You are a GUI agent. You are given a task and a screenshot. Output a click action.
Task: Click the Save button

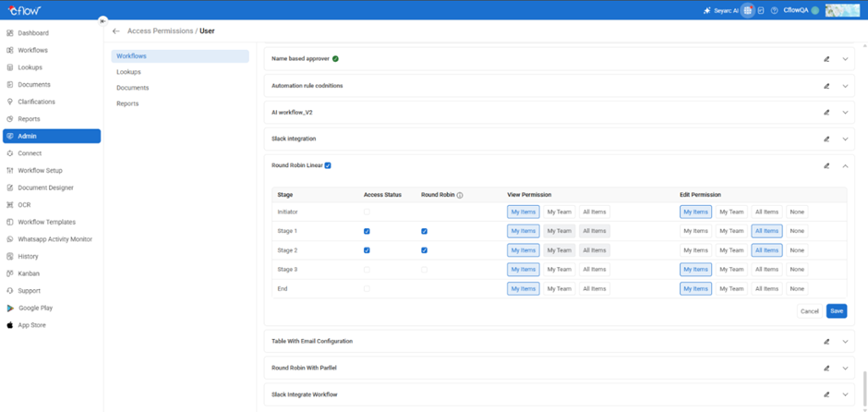point(836,311)
